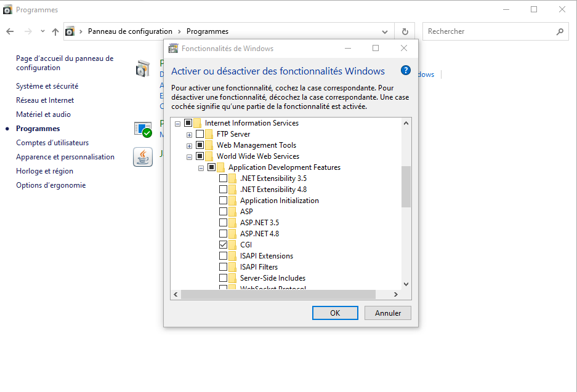Expand the Web Management Tools node
This screenshot has height=392, width=577.
tap(189, 145)
